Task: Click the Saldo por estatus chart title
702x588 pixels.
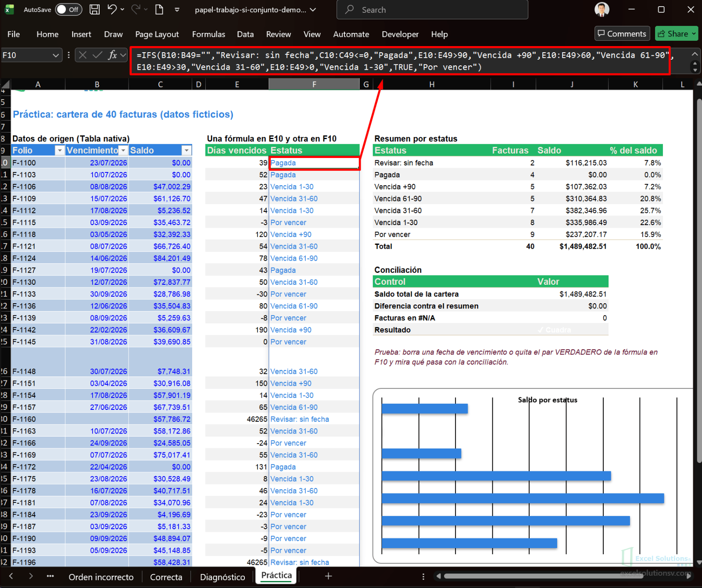Action: tap(548, 400)
